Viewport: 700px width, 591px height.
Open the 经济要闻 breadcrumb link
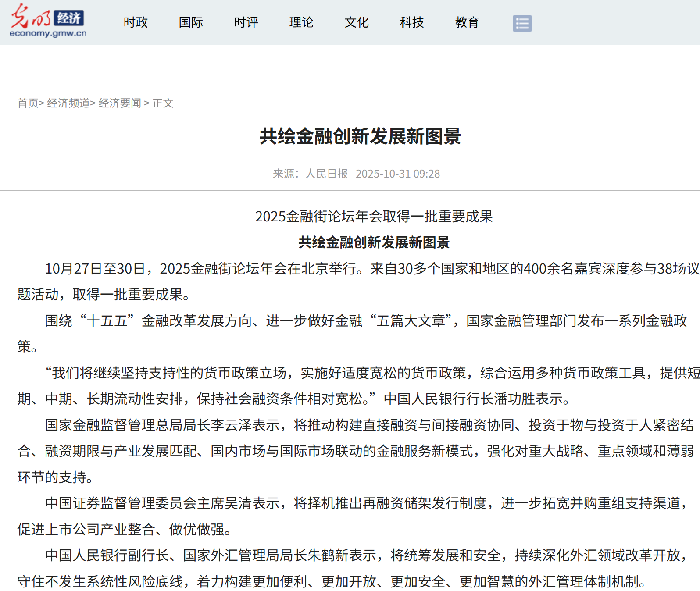pos(120,103)
